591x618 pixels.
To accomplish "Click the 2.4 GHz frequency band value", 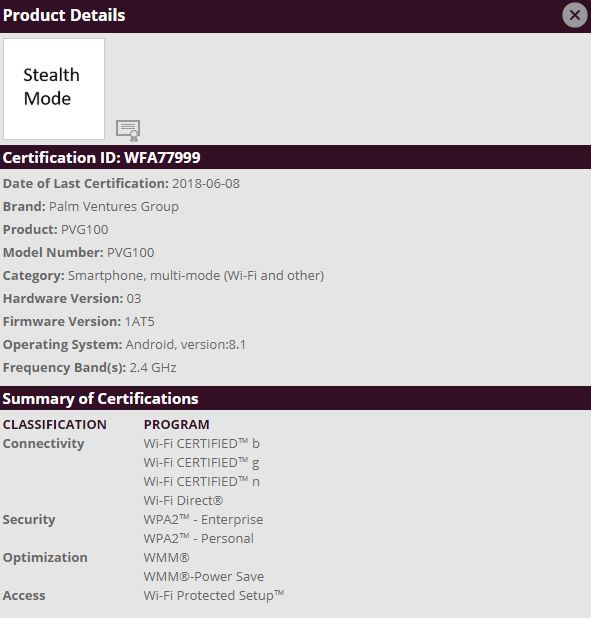I will (x=153, y=367).
